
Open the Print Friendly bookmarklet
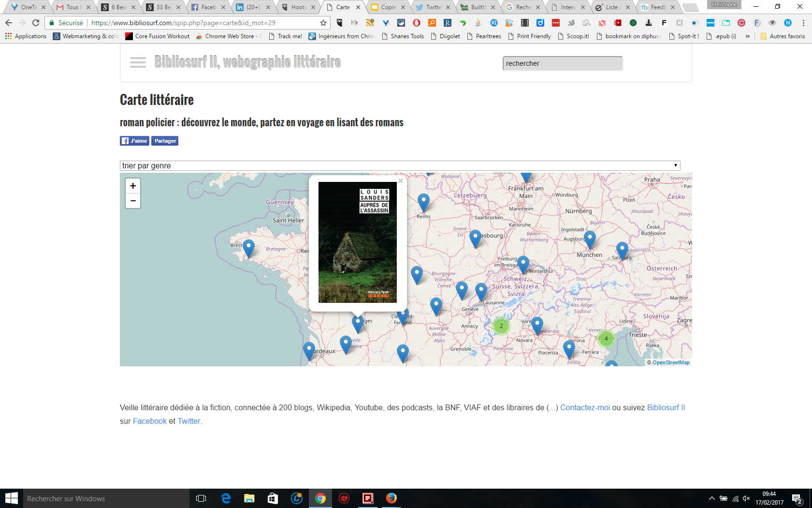click(x=529, y=36)
